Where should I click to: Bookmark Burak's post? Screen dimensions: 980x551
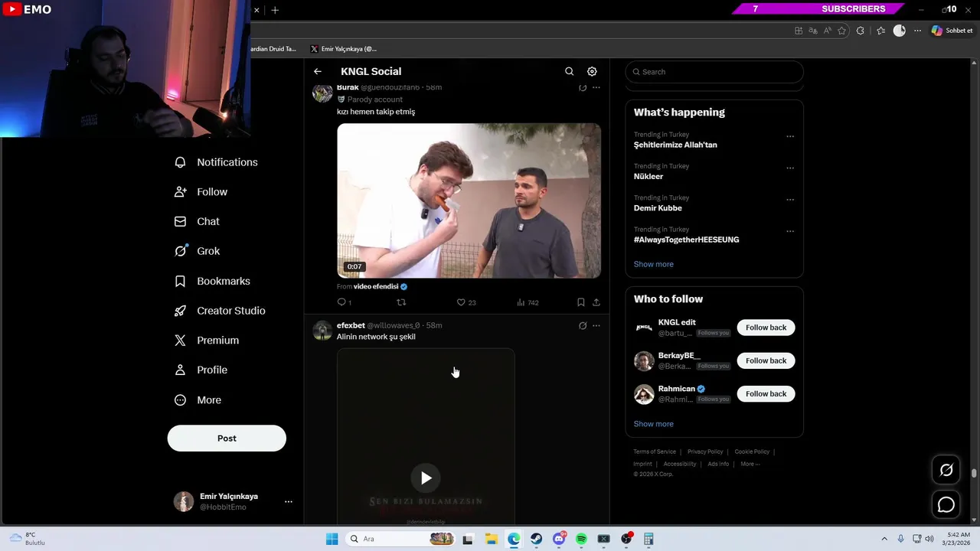point(580,302)
